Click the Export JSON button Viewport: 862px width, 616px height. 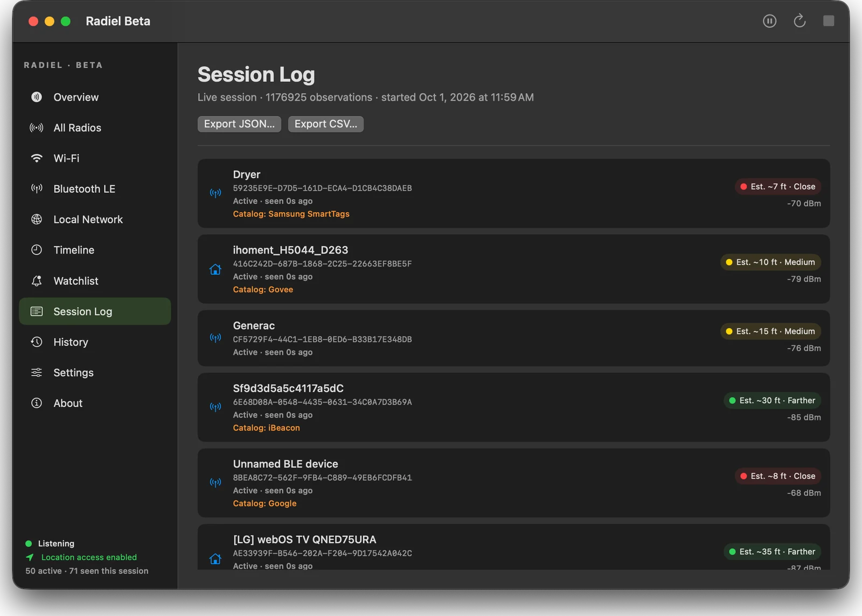(x=239, y=124)
